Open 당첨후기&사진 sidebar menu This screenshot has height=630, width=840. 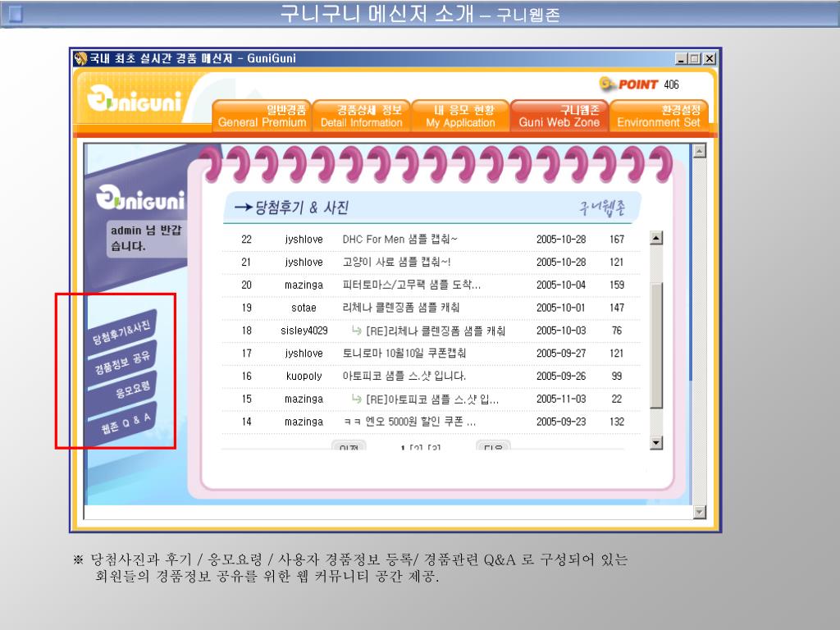(x=123, y=331)
